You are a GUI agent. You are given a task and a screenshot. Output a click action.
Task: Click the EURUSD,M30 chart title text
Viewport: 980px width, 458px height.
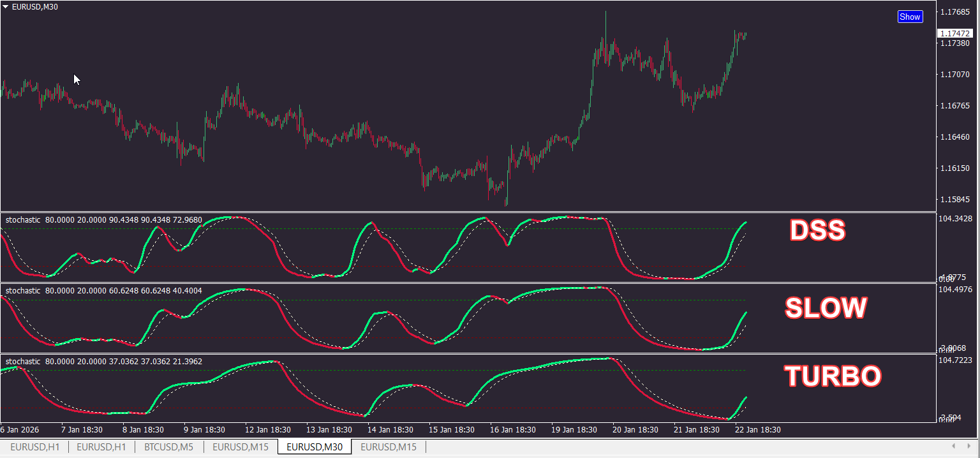35,7
